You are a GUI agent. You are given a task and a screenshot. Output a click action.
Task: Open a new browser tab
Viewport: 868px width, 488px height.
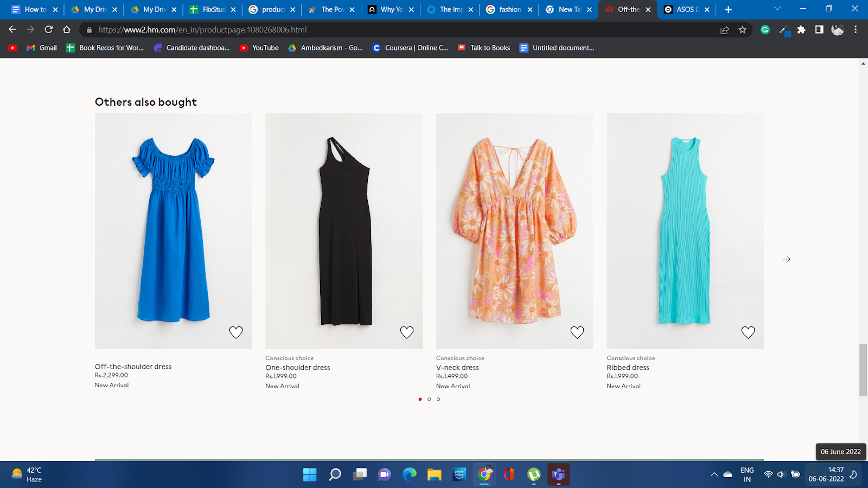coord(728,9)
